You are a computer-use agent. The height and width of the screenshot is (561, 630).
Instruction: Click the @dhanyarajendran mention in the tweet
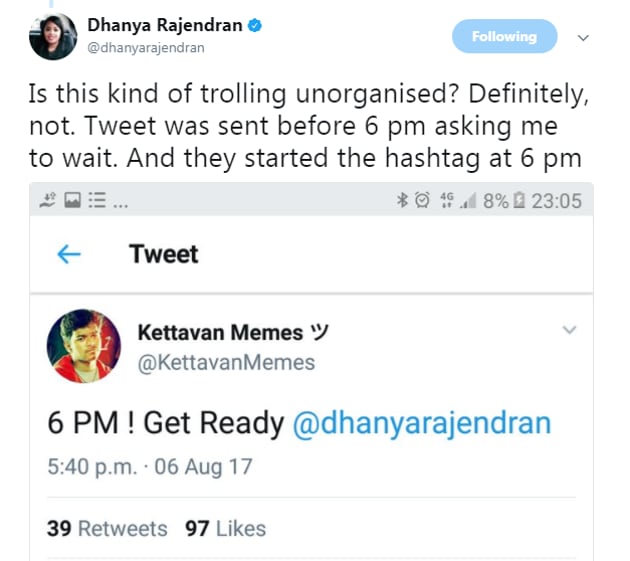click(x=422, y=423)
